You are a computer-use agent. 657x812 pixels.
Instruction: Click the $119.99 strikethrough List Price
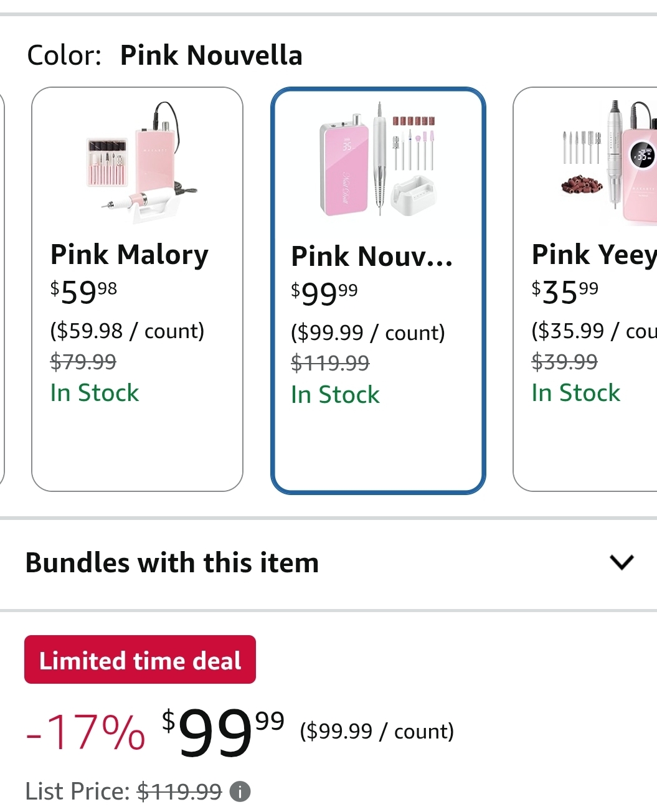(x=179, y=791)
